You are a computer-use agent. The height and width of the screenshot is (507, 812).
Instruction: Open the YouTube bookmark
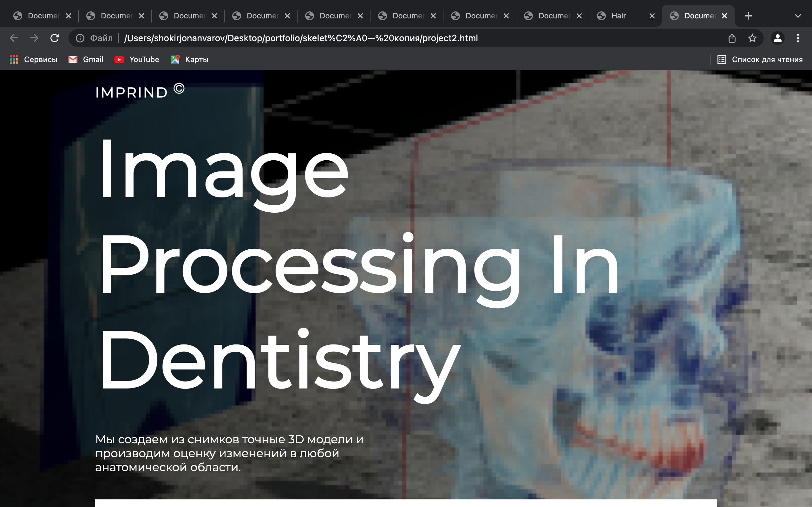(137, 59)
